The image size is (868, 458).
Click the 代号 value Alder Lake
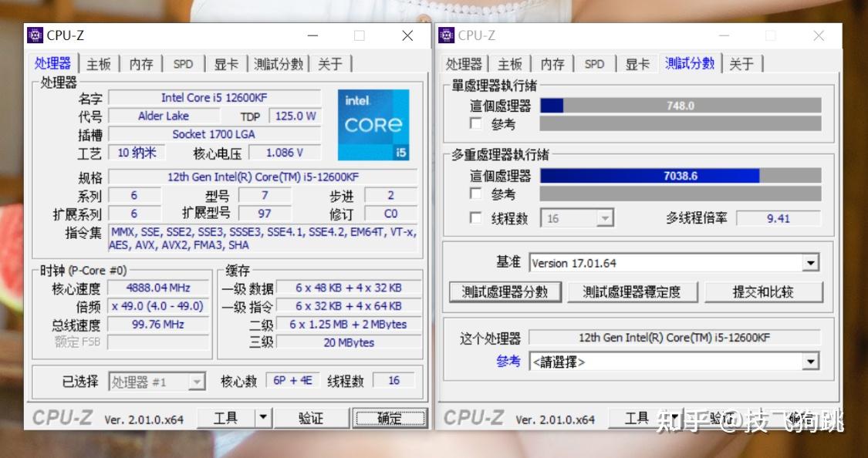pos(164,116)
